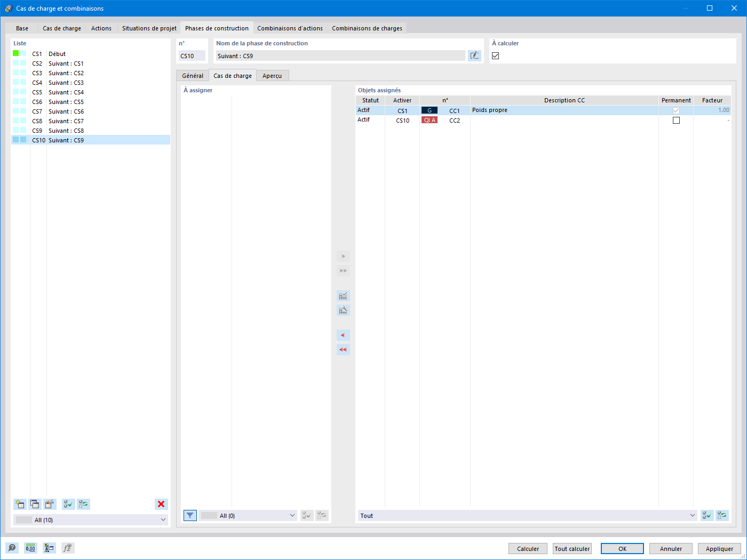Create a new construction phase in the list
Screen dimensions: 747x560
coord(20,504)
